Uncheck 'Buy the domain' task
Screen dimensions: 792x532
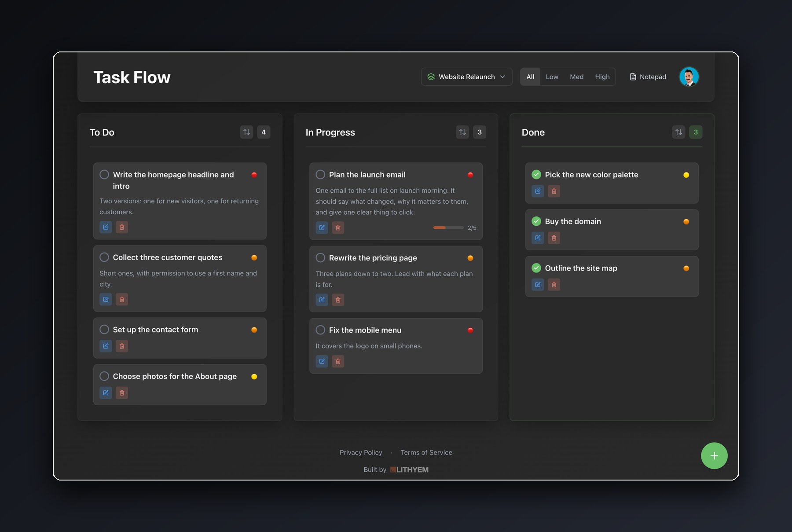(536, 221)
